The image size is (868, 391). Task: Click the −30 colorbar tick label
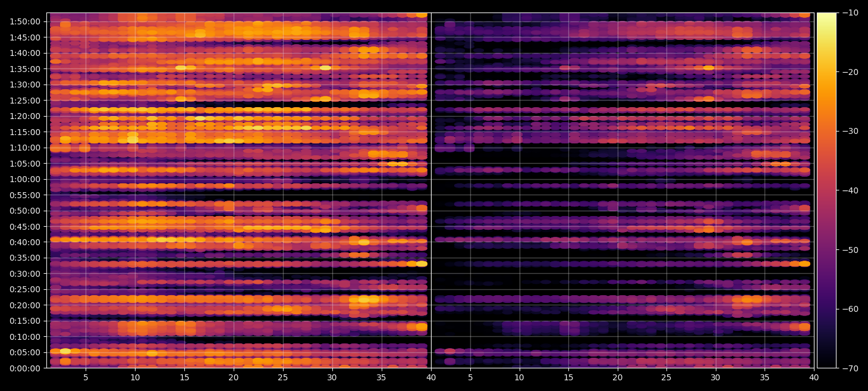click(850, 131)
